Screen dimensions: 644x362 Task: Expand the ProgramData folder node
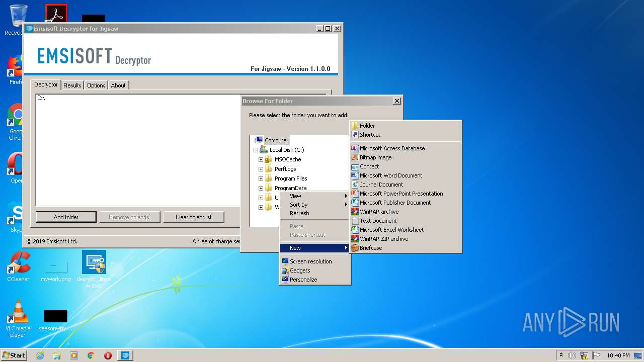tap(261, 188)
